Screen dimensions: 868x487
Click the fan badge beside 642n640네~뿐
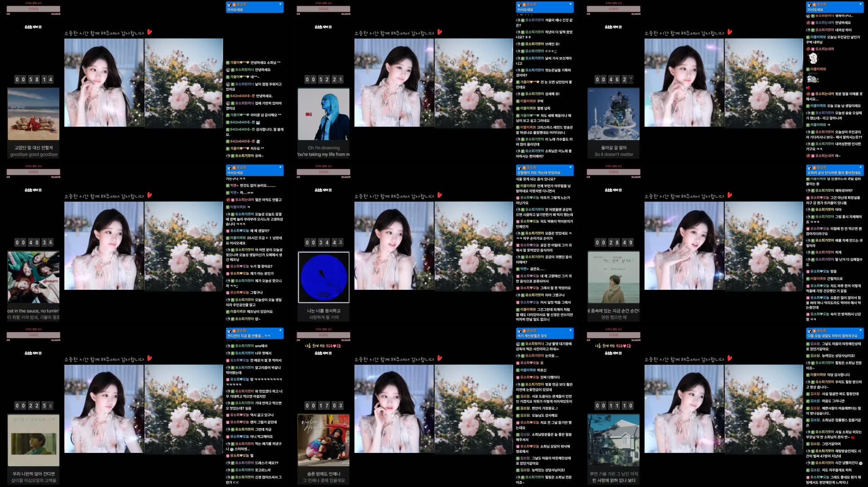(x=228, y=95)
